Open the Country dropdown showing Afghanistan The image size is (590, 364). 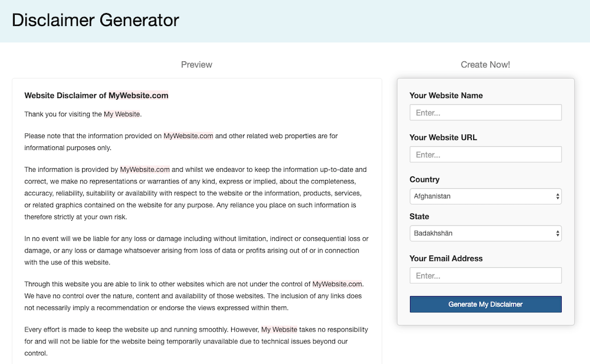click(x=486, y=196)
